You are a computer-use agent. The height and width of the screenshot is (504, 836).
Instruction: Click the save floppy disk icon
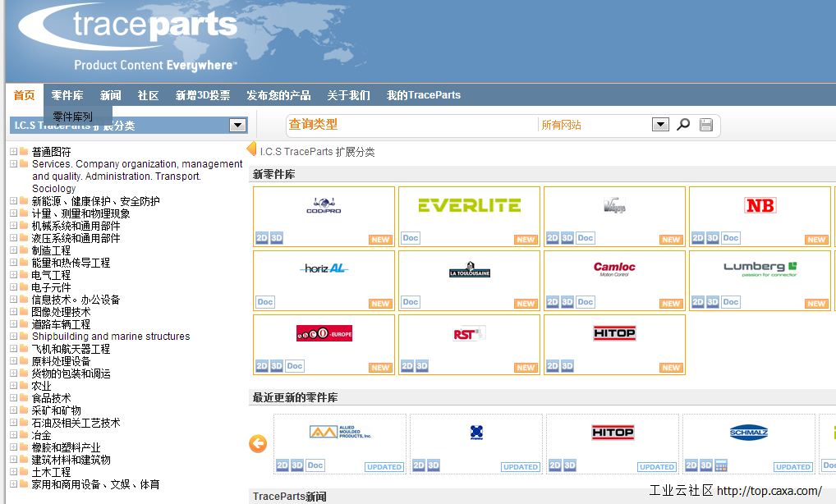[706, 125]
